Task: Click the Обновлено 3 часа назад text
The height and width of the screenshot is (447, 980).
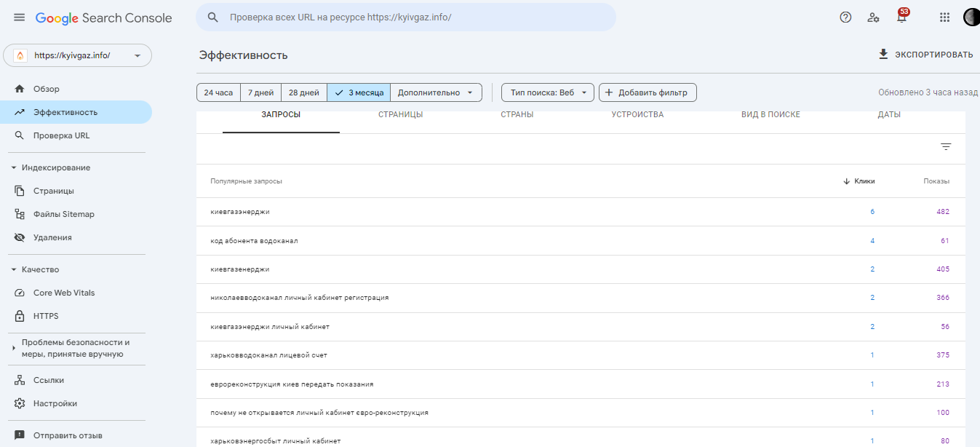Action: coord(928,92)
